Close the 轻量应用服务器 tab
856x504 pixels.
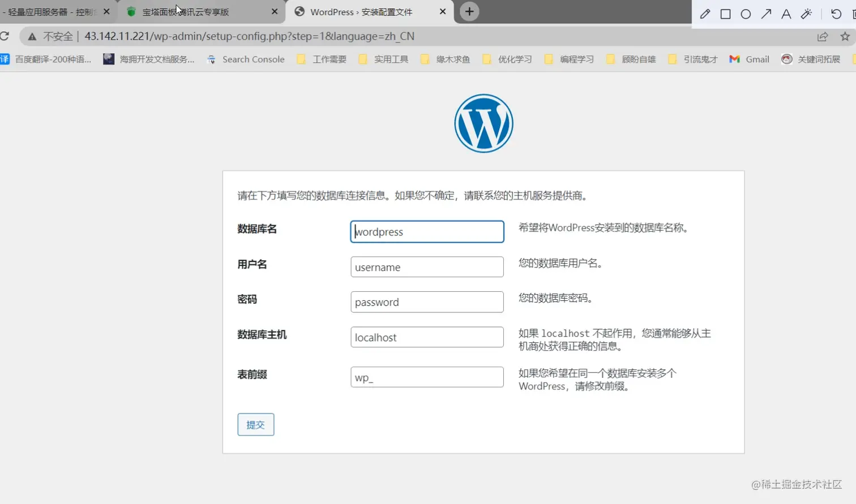tap(106, 11)
